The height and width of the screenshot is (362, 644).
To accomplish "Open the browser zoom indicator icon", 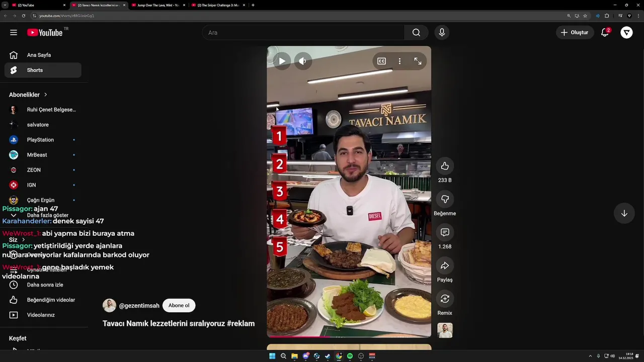I will (569, 16).
